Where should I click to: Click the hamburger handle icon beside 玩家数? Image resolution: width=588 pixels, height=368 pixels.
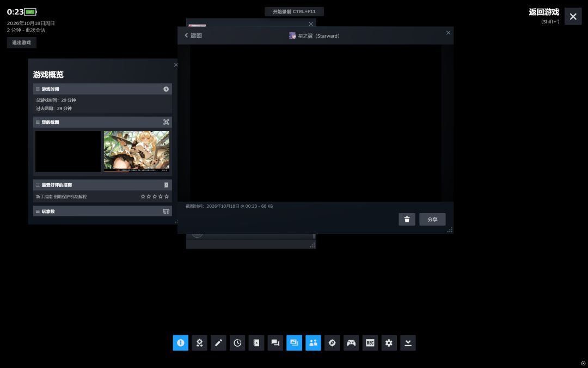[x=38, y=212]
